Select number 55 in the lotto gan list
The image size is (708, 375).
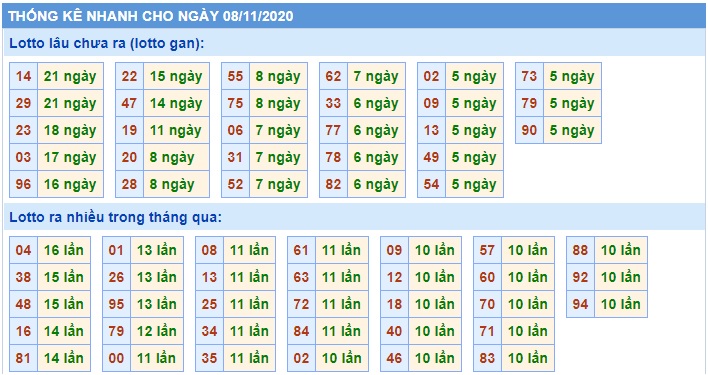[x=235, y=76]
